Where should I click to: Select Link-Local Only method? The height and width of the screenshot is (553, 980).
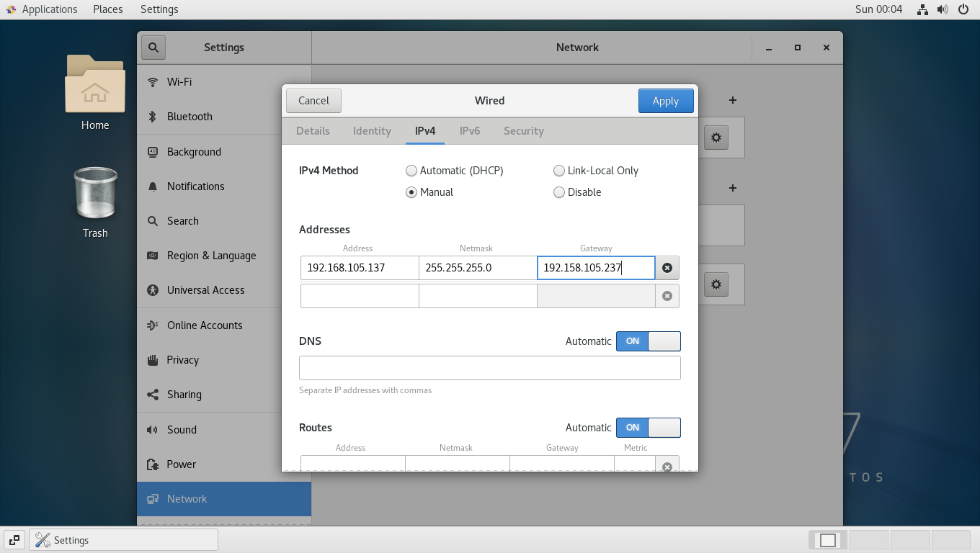coord(559,171)
